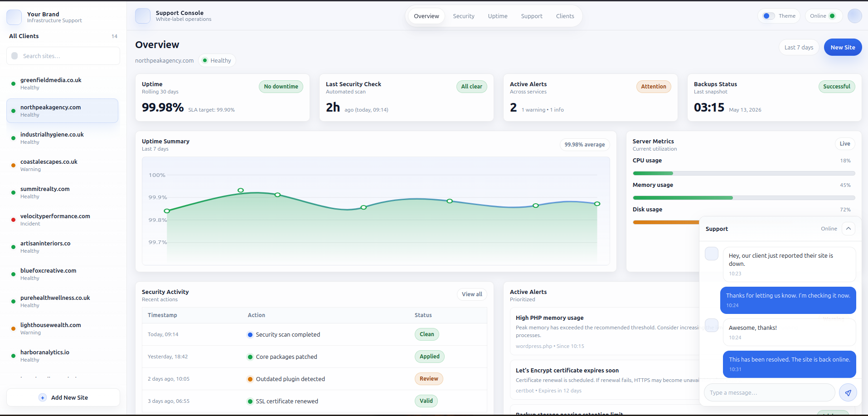This screenshot has height=416, width=868.
Task: Click the agent avatar beside site-down message
Action: click(x=712, y=254)
